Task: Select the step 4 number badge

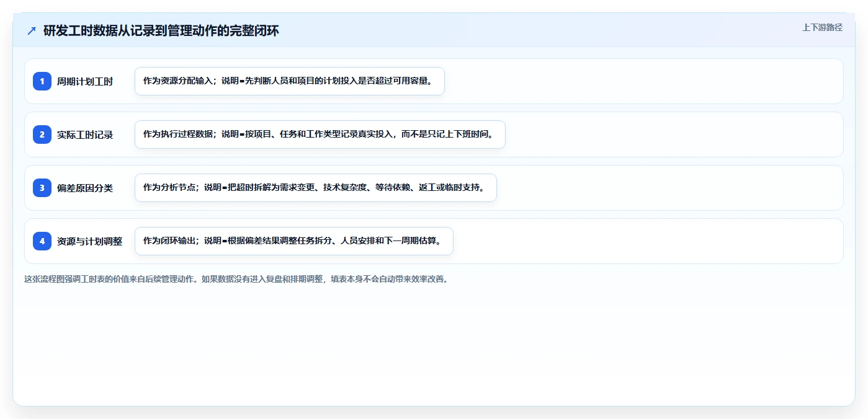Action: click(42, 241)
